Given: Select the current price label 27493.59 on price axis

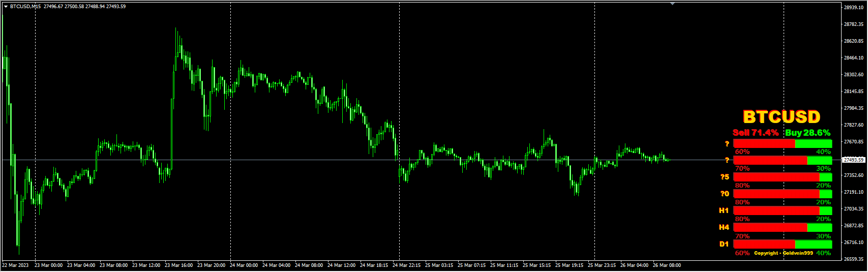Looking at the screenshot, I should 854,160.
